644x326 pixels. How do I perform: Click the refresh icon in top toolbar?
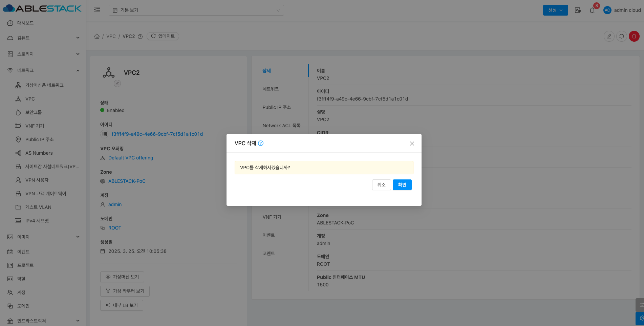(x=621, y=36)
